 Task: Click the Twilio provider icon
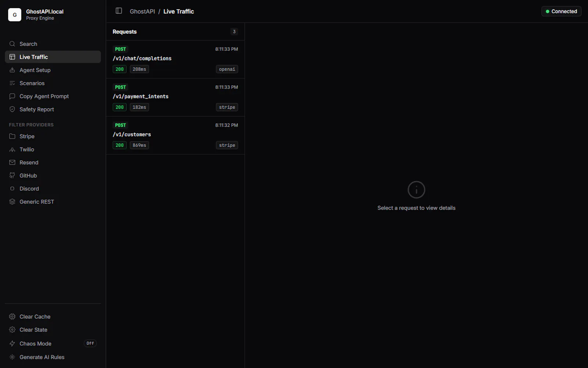coord(12,149)
